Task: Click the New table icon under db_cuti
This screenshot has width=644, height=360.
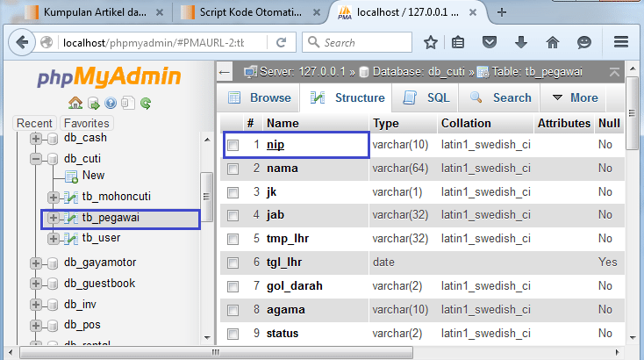Action: click(71, 176)
